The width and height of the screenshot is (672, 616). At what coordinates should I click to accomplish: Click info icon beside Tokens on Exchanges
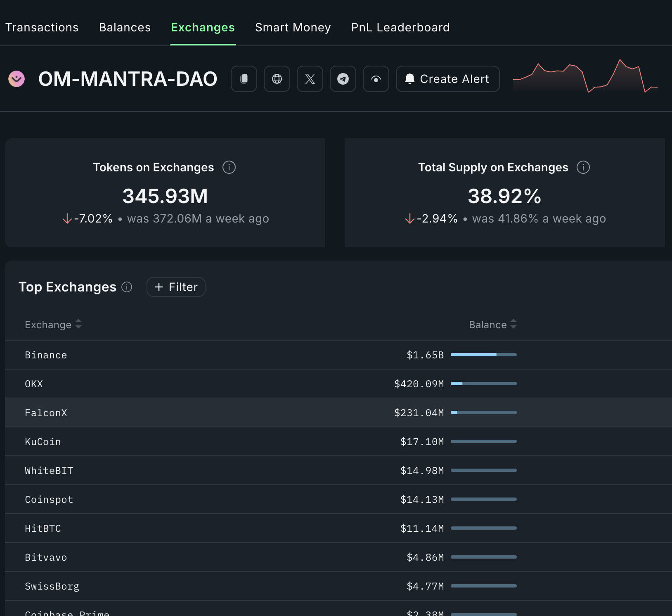click(229, 167)
